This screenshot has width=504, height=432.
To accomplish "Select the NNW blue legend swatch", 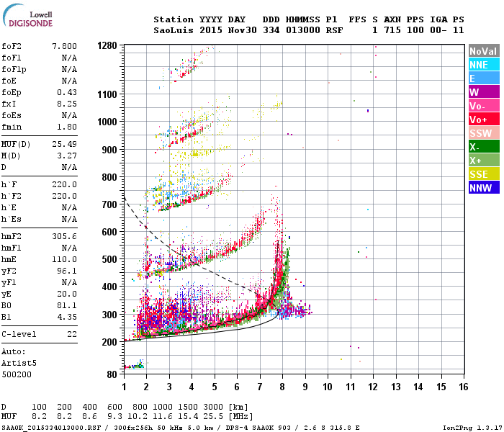I will pyautogui.click(x=484, y=188).
